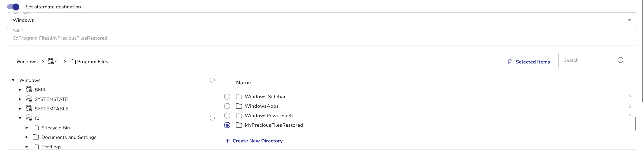644x153 pixels.
Task: Expand the SYSTEMSTATE tree node
Action: pos(20,99)
